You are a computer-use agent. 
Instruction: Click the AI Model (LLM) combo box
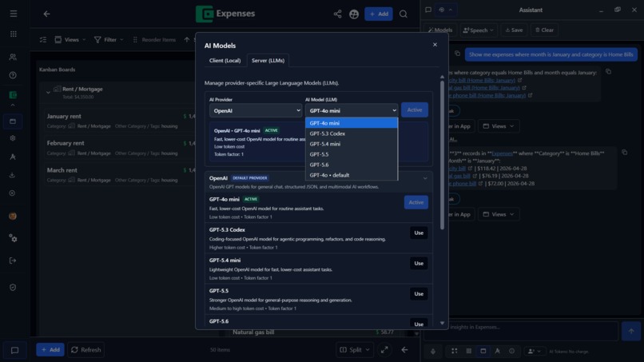352,110
